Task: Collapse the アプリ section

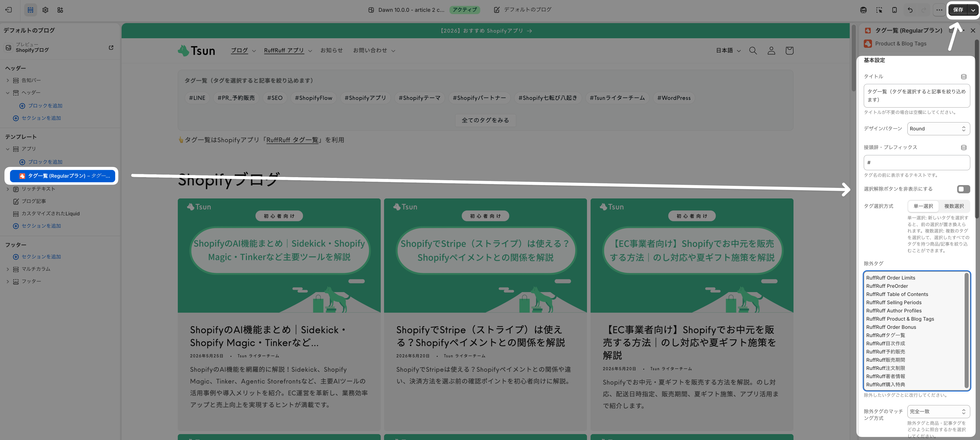Action: (x=8, y=149)
